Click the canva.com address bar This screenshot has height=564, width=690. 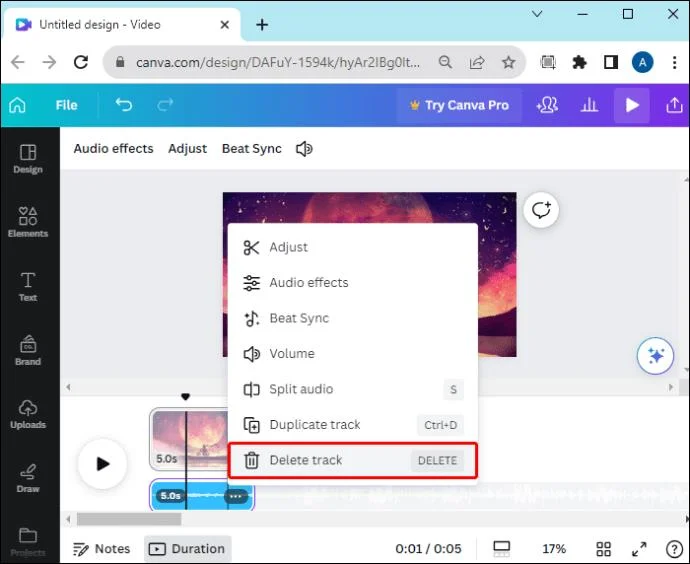click(277, 62)
